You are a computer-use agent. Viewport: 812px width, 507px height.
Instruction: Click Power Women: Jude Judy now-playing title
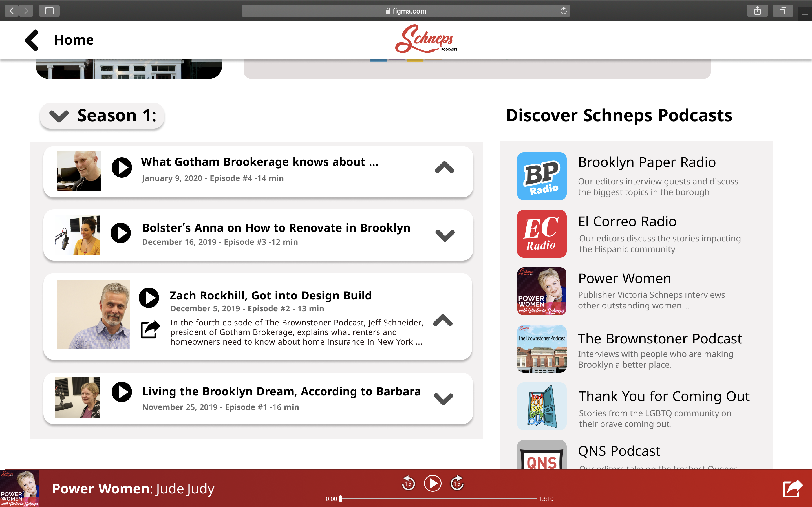(x=133, y=489)
